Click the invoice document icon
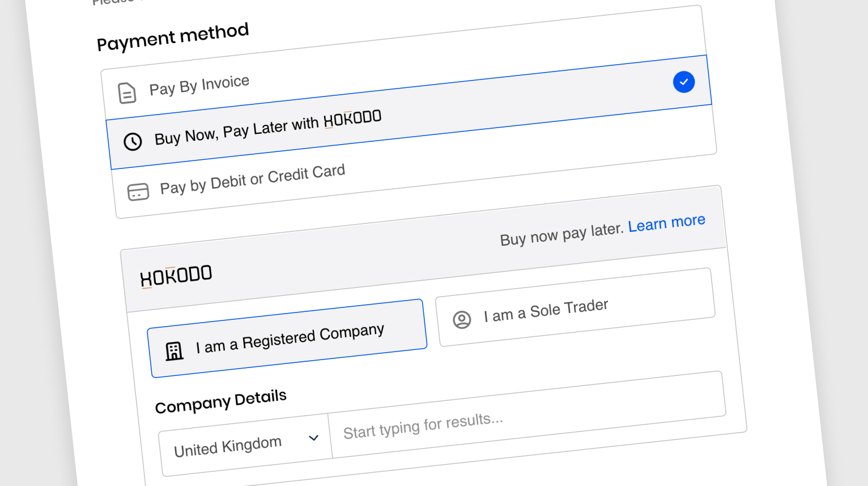This screenshot has width=868, height=486. tap(127, 93)
